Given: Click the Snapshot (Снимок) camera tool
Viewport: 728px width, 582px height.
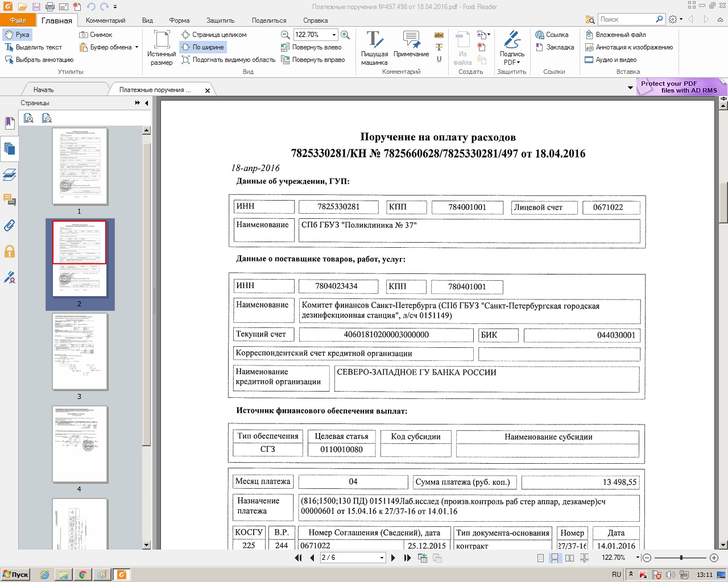Looking at the screenshot, I should coord(96,35).
